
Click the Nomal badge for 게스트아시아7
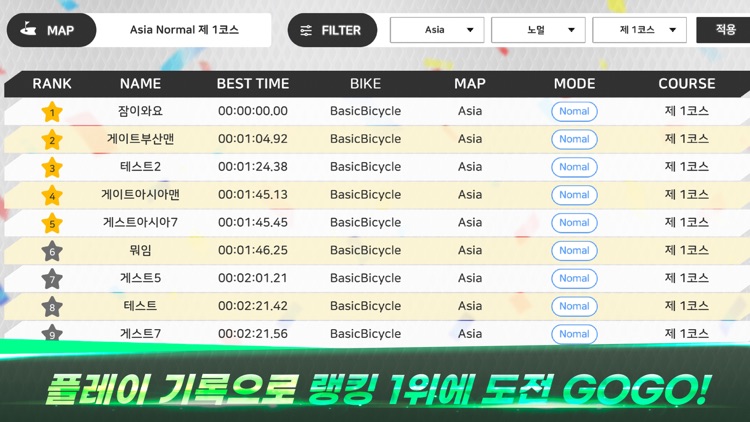[x=574, y=222]
